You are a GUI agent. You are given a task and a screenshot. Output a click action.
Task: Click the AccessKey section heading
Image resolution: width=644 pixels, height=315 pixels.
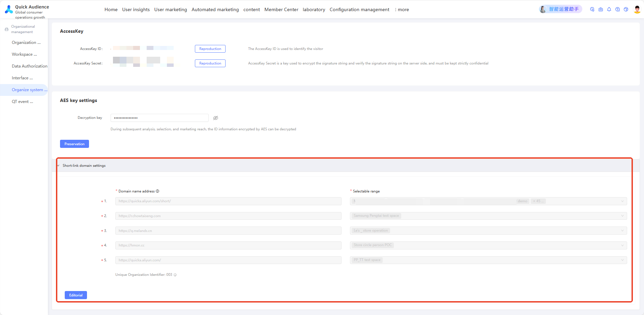point(71,31)
